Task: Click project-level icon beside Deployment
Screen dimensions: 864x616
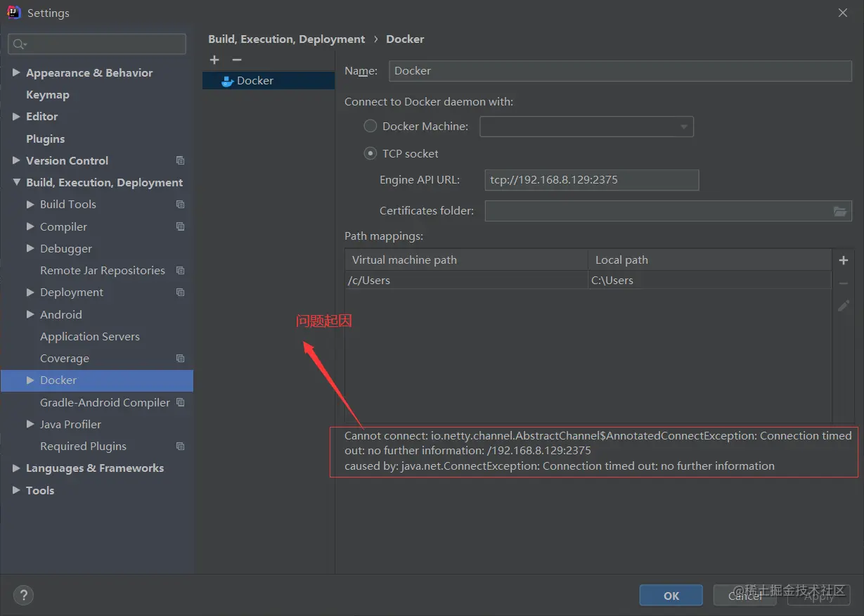Action: (x=181, y=292)
